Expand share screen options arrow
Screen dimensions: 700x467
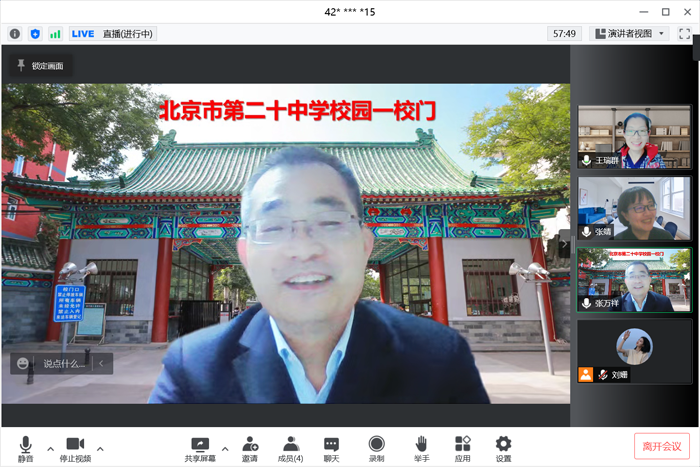[225, 449]
